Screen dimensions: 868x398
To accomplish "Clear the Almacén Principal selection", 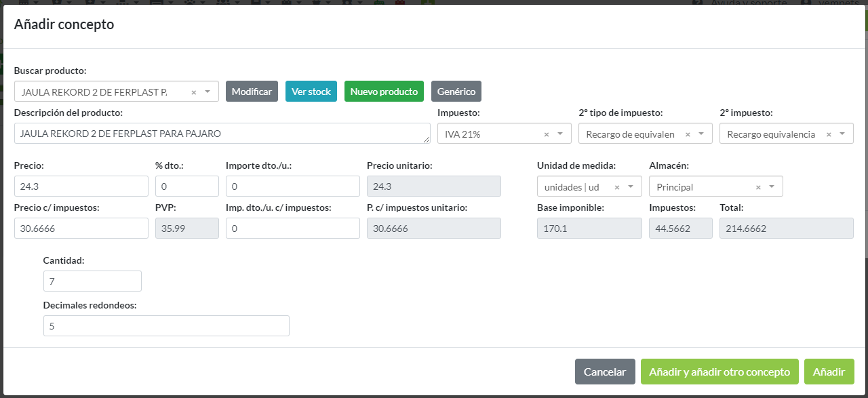I will pos(758,187).
